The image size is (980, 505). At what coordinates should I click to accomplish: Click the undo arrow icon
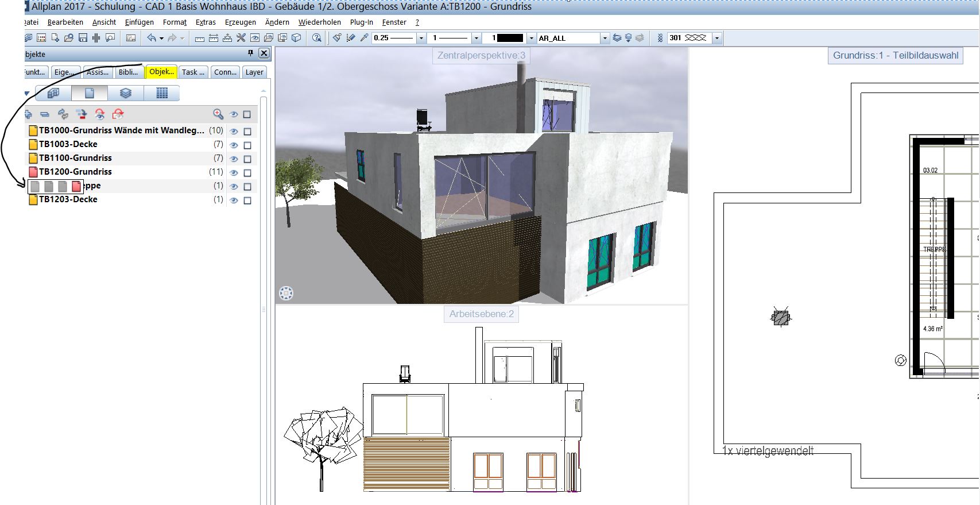152,38
